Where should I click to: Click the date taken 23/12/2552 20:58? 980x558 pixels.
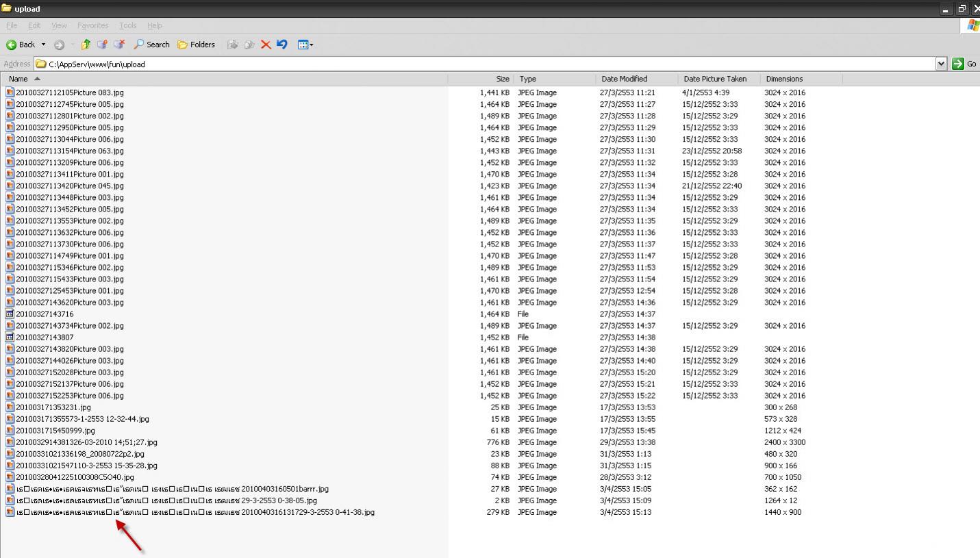pyautogui.click(x=712, y=151)
